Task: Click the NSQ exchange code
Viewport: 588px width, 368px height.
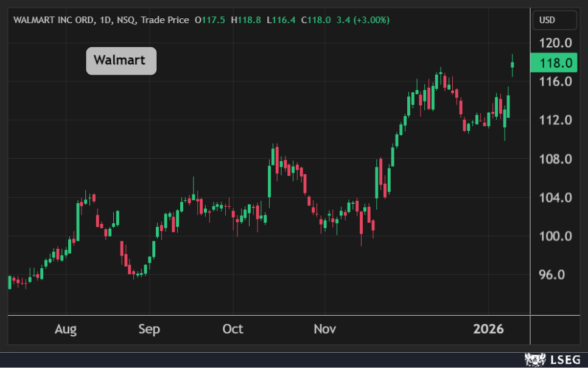Action: coord(126,20)
